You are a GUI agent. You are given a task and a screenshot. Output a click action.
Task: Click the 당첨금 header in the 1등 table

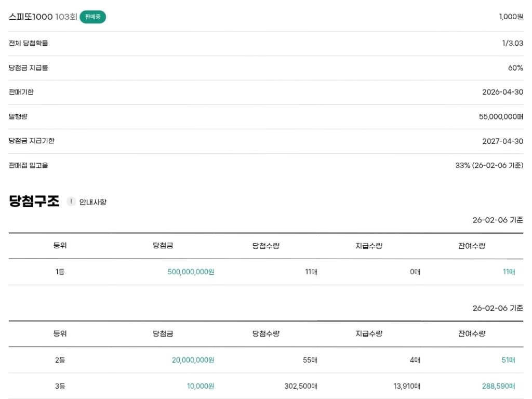(x=163, y=246)
